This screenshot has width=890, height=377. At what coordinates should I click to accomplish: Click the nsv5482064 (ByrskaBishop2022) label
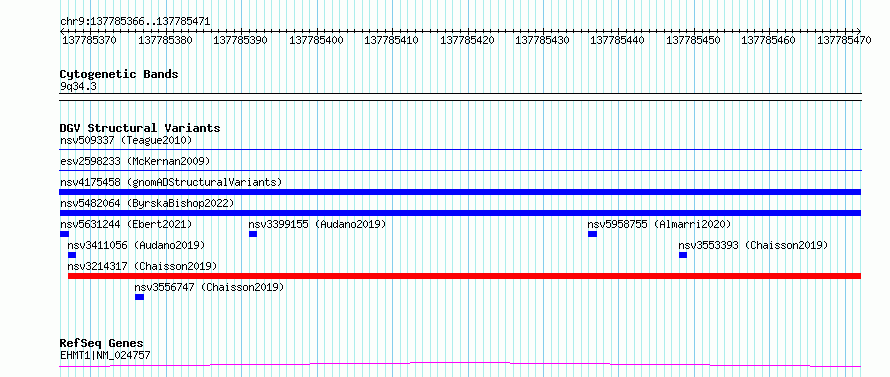coord(147,203)
